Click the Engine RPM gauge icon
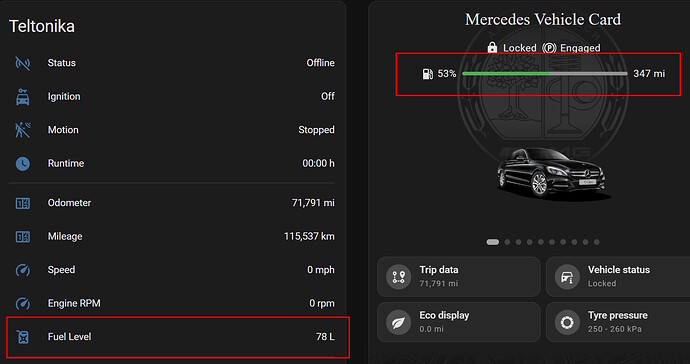 (x=22, y=303)
